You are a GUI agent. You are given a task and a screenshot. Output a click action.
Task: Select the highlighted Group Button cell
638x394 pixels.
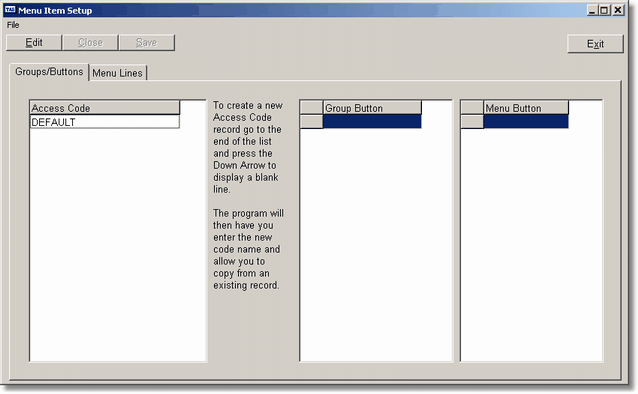[x=372, y=122]
